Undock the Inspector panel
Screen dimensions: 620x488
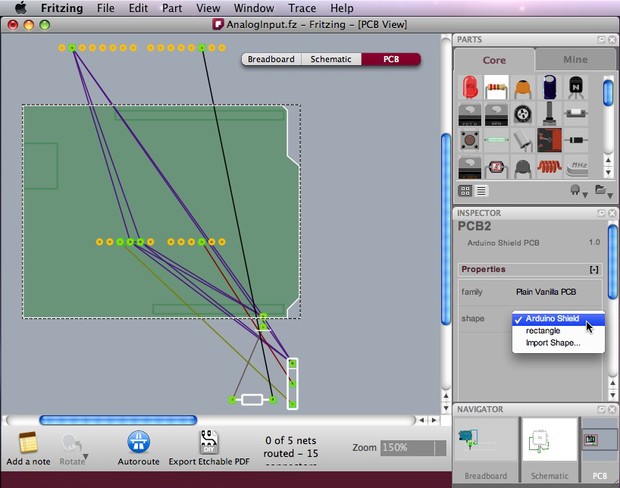[x=601, y=213]
